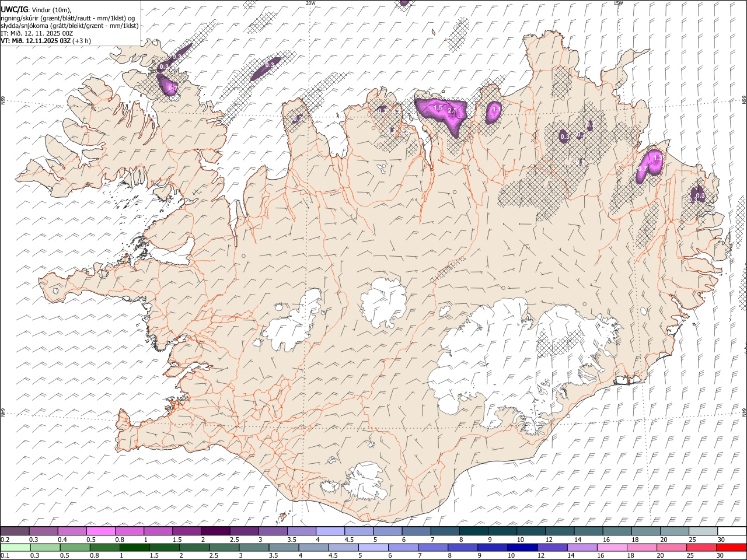Image resolution: width=747 pixels, height=560 pixels.
Task: Click the 1.5 precipitation value beside 2.8
Action: pyautogui.click(x=438, y=108)
